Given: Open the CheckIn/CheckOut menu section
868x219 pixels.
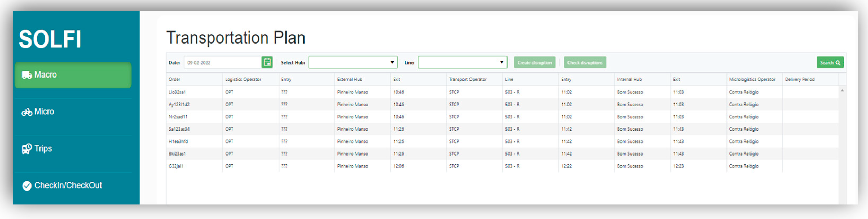Looking at the screenshot, I should (x=68, y=186).
